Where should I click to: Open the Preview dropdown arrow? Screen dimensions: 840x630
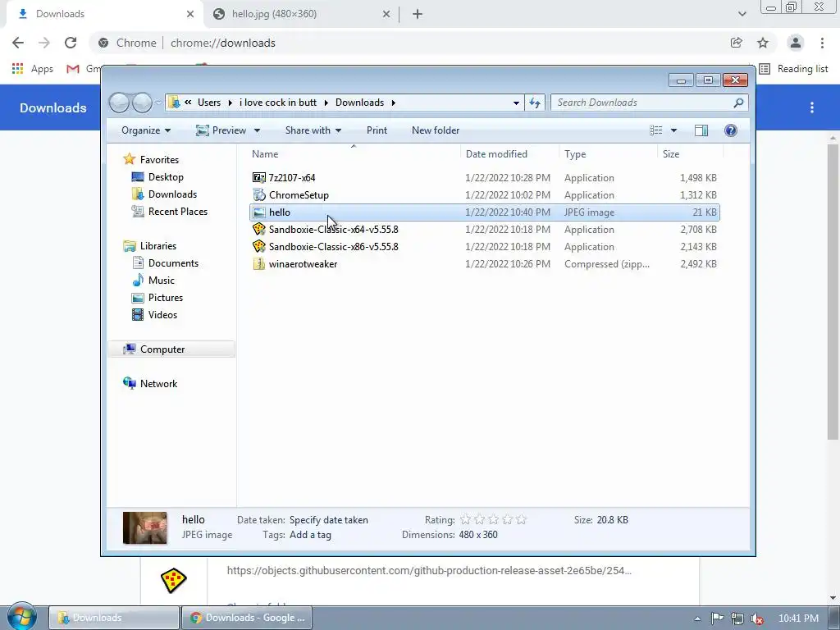click(x=257, y=130)
